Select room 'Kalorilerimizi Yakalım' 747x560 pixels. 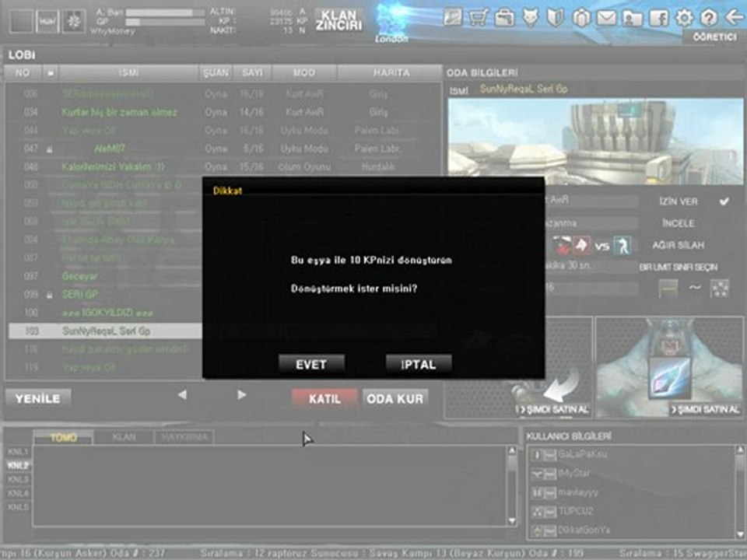point(223,166)
